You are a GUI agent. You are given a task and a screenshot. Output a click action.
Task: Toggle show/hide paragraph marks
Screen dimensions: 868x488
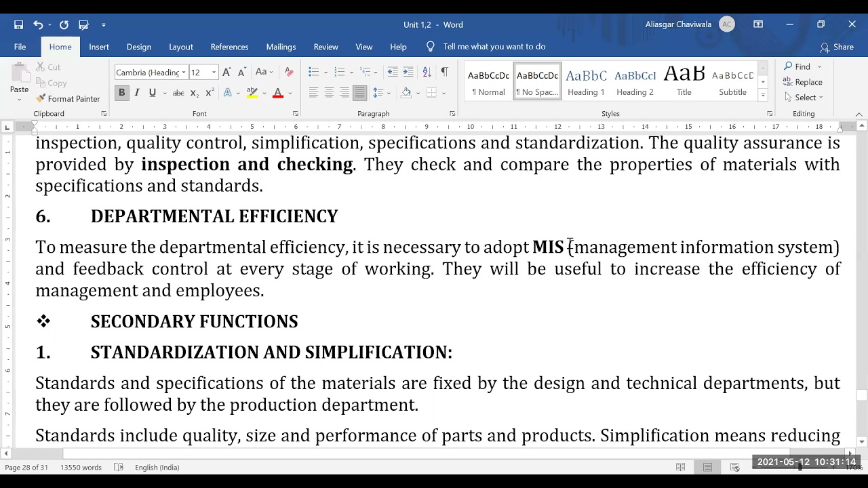click(445, 72)
